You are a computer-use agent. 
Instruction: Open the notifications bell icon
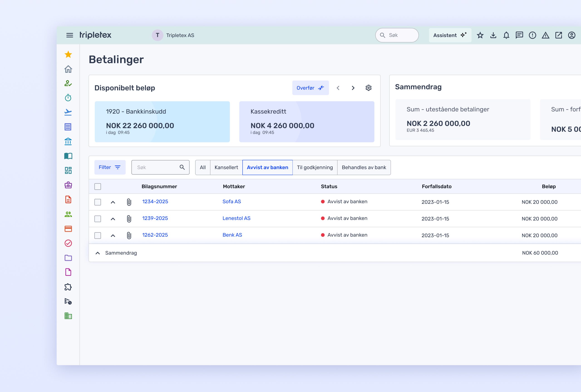click(506, 35)
